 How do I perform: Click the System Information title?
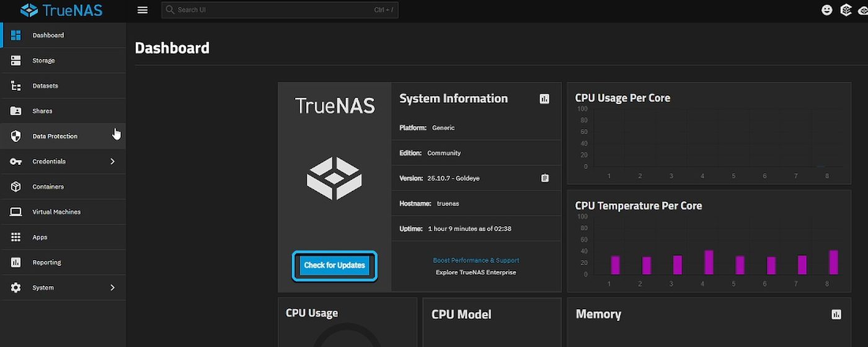453,99
